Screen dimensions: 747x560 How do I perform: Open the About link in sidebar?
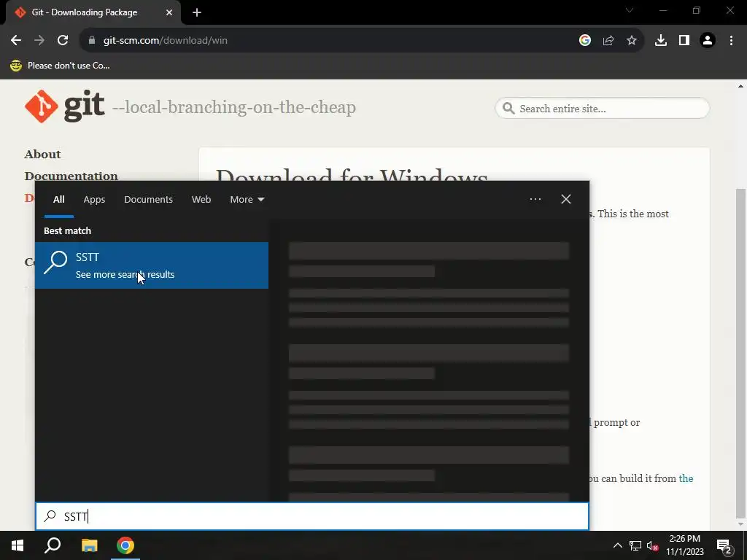click(42, 155)
